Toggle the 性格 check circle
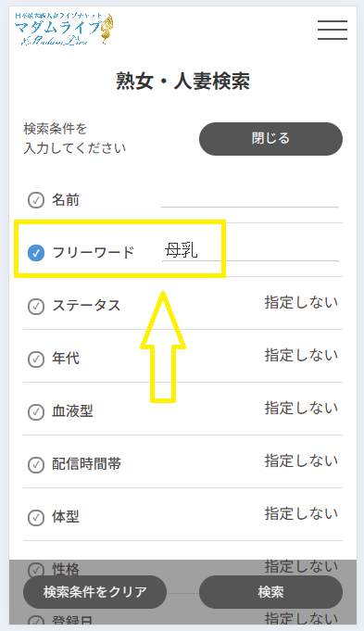364x631 pixels. click(x=36, y=570)
